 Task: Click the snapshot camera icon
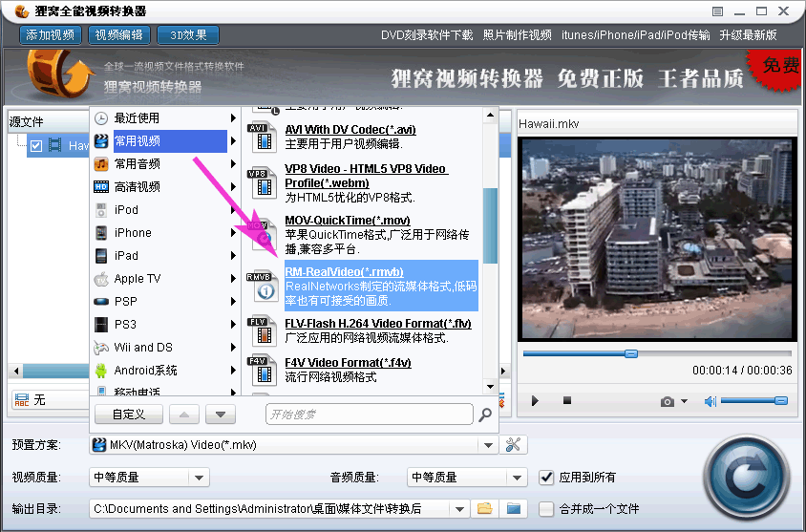click(667, 401)
